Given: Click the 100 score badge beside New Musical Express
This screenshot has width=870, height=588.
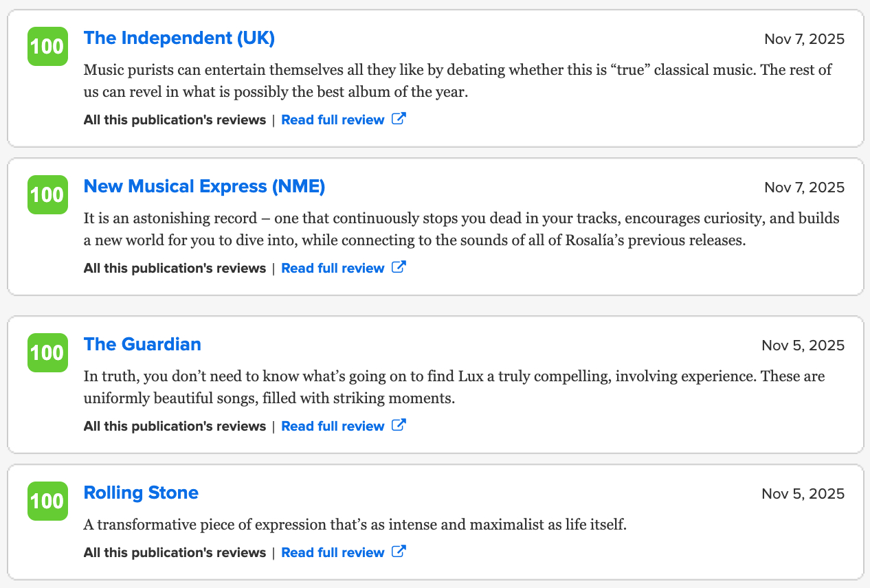Looking at the screenshot, I should [x=47, y=195].
